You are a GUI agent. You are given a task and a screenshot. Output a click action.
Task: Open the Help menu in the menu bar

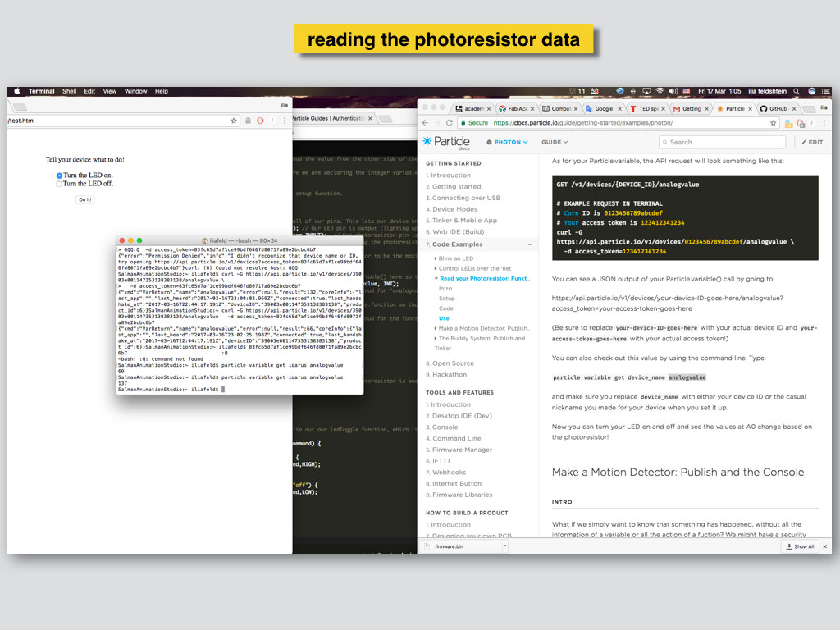[162, 91]
